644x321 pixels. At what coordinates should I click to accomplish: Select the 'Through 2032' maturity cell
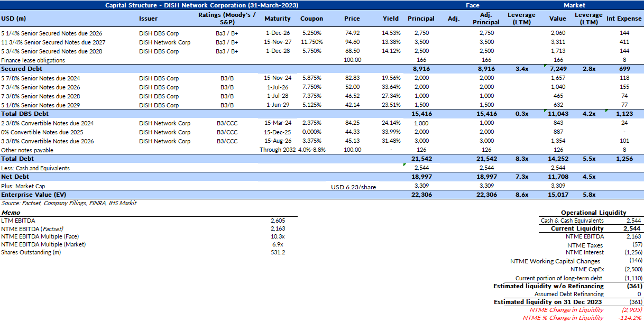(277, 150)
